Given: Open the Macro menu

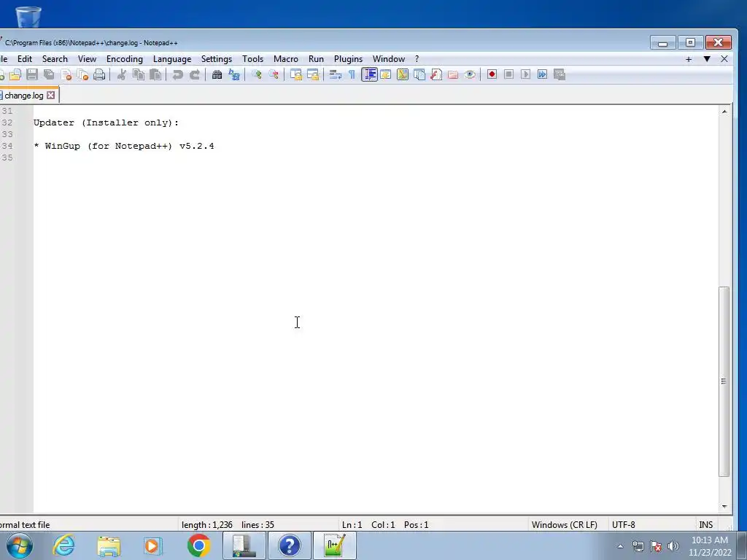Looking at the screenshot, I should pos(286,59).
